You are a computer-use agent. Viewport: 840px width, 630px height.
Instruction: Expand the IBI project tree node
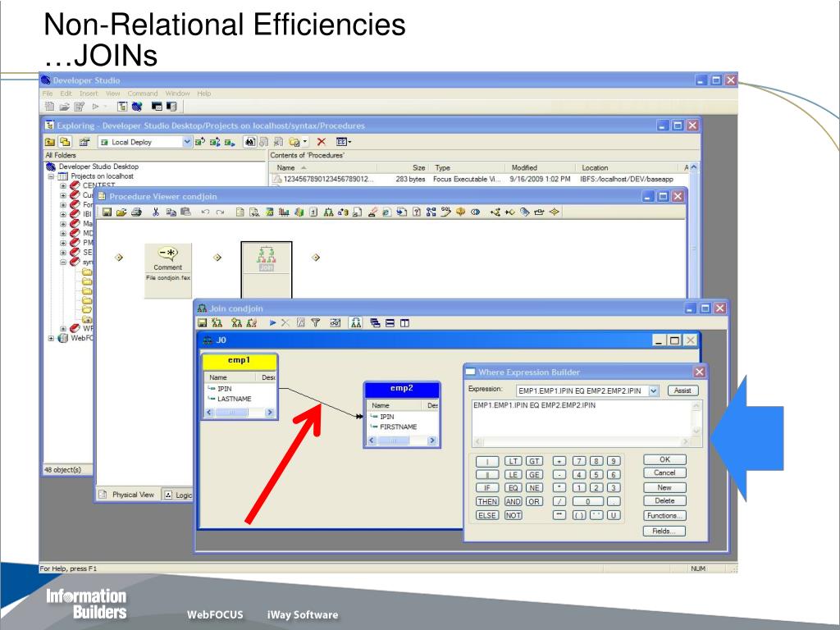[63, 214]
